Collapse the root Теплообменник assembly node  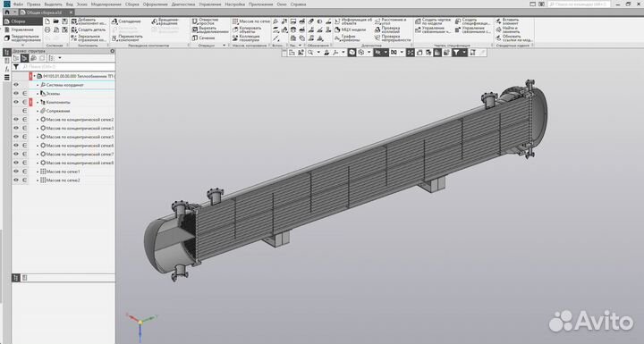click(x=35, y=76)
